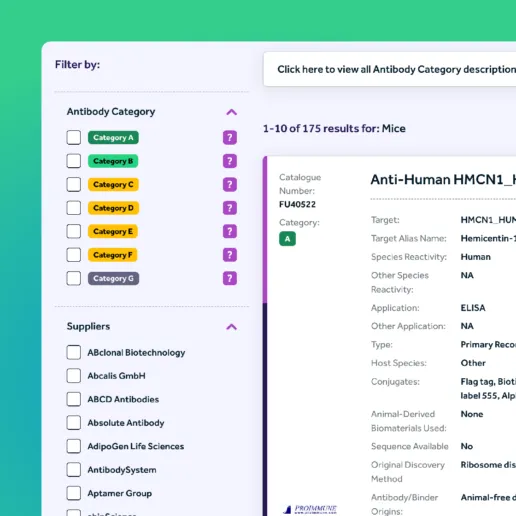The width and height of the screenshot is (516, 516).
Task: Collapse the Suppliers filter section
Action: tap(232, 327)
